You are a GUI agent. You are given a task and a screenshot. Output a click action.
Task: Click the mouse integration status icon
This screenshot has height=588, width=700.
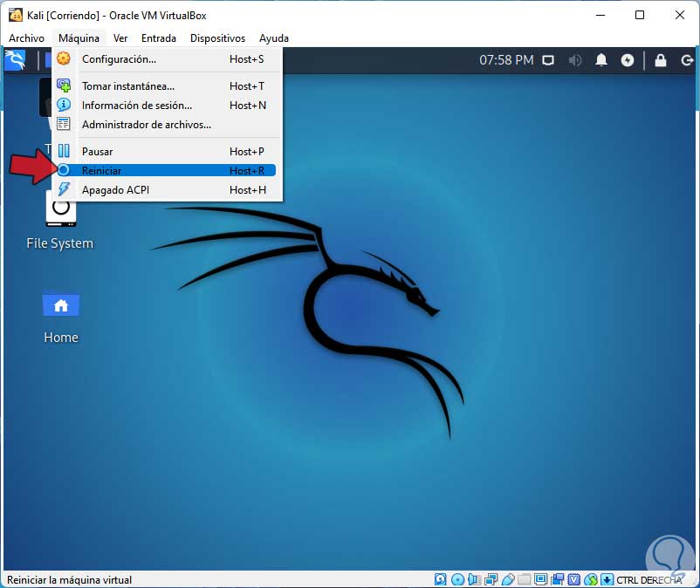click(591, 579)
